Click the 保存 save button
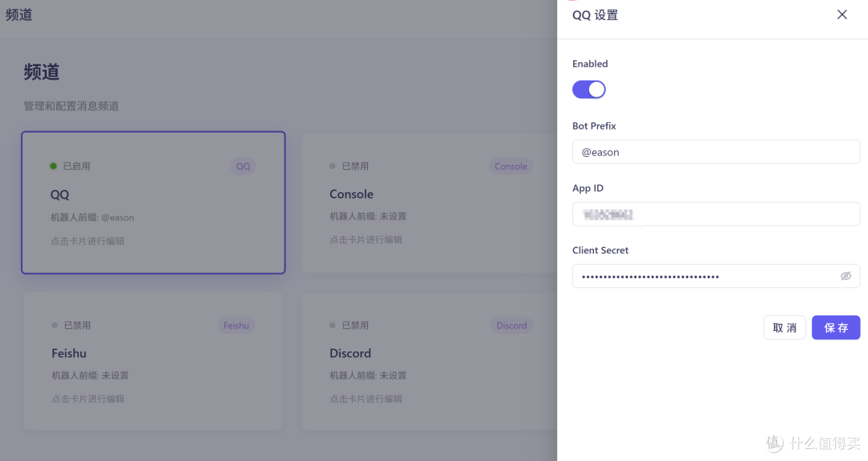The image size is (868, 461). pyautogui.click(x=836, y=327)
